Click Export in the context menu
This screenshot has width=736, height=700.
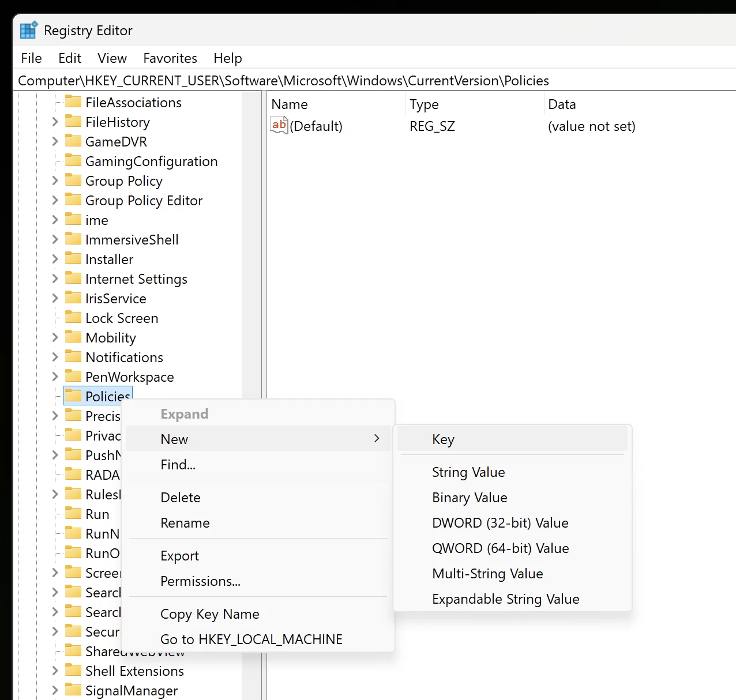(179, 556)
